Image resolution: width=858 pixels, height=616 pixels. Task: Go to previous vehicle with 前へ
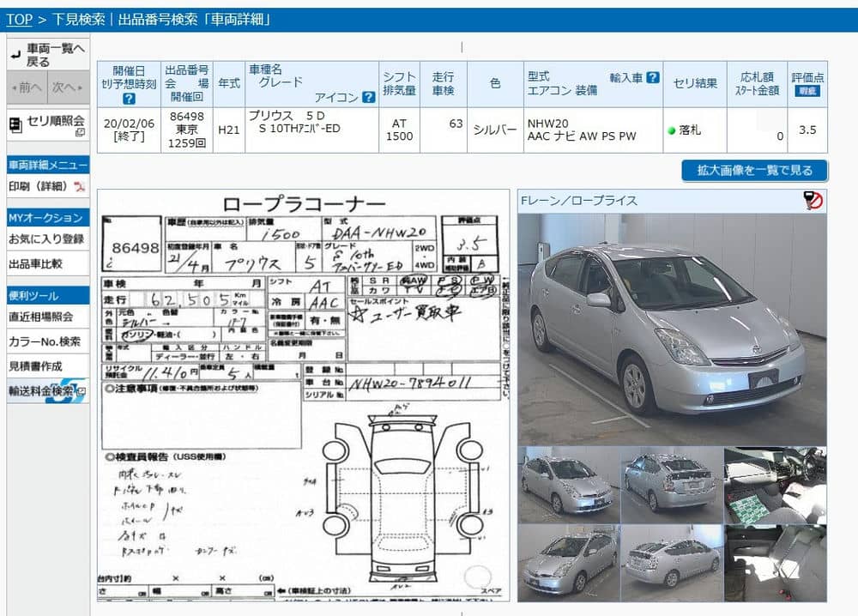(27, 87)
